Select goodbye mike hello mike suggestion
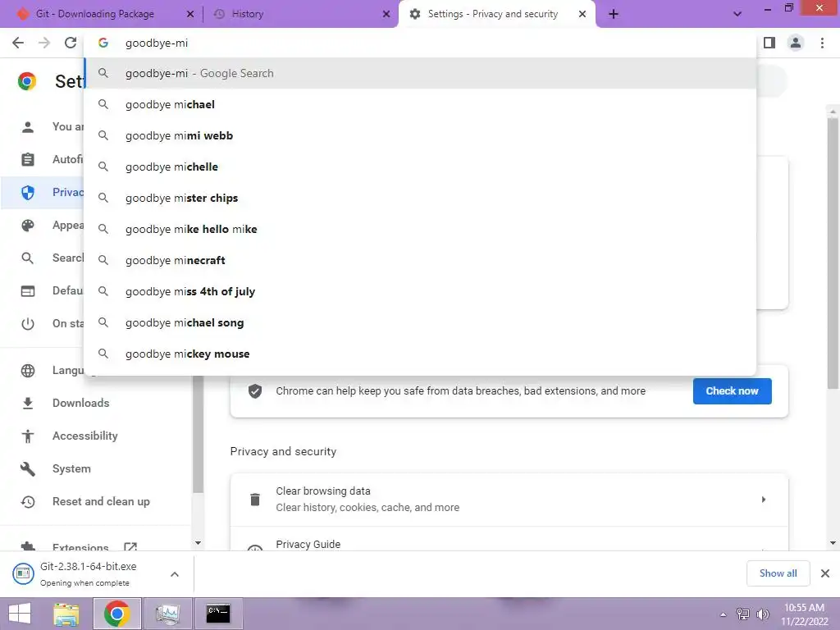Image resolution: width=840 pixels, height=630 pixels. (x=421, y=229)
